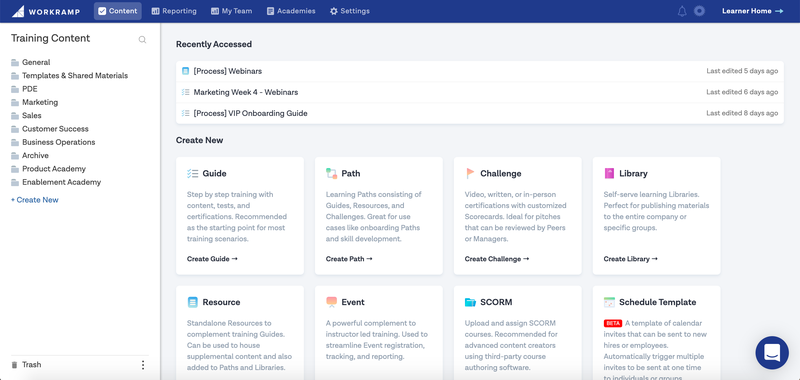Click the Schedule Template calendar icon

tap(609, 302)
